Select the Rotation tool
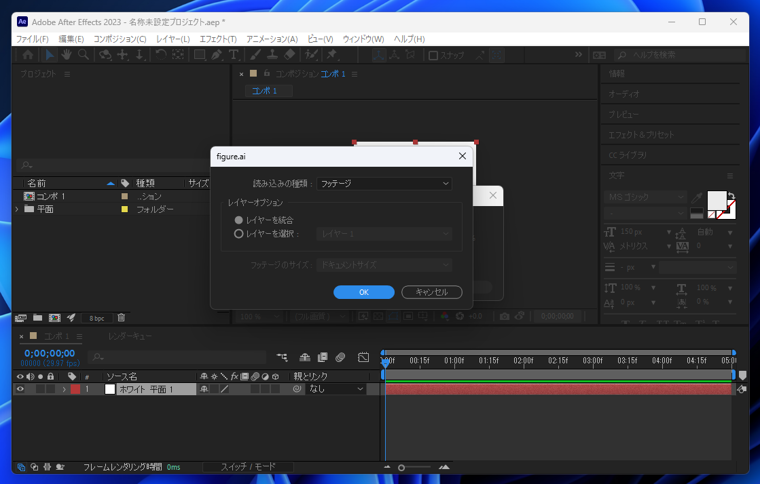Image resolution: width=760 pixels, height=484 pixels. point(160,55)
